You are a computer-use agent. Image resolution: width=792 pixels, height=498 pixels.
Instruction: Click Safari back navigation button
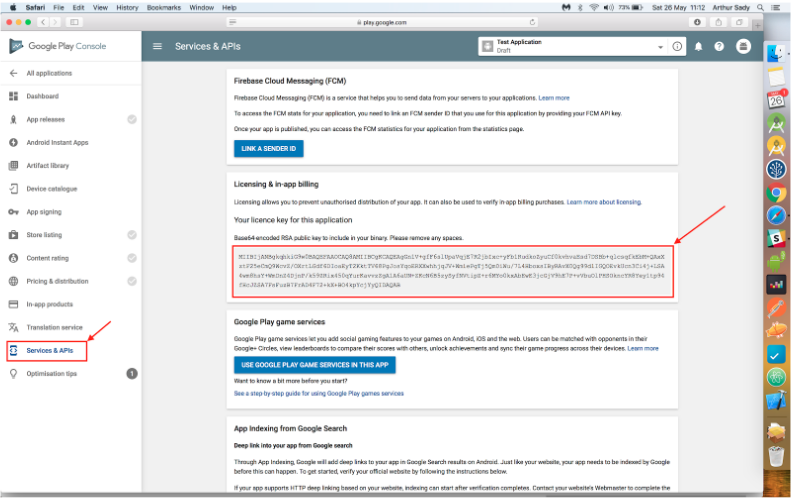tap(43, 22)
